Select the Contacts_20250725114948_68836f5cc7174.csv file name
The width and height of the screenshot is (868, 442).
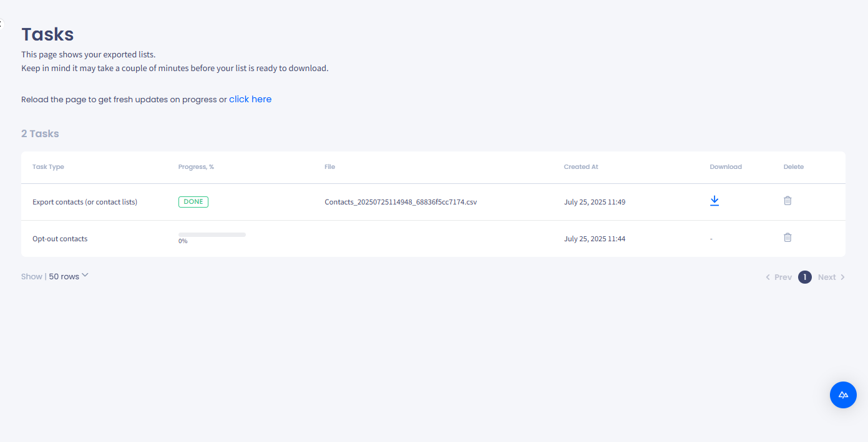tap(401, 202)
